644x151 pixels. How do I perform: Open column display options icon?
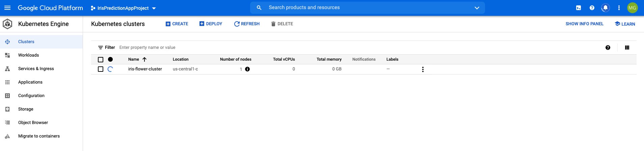point(627,48)
